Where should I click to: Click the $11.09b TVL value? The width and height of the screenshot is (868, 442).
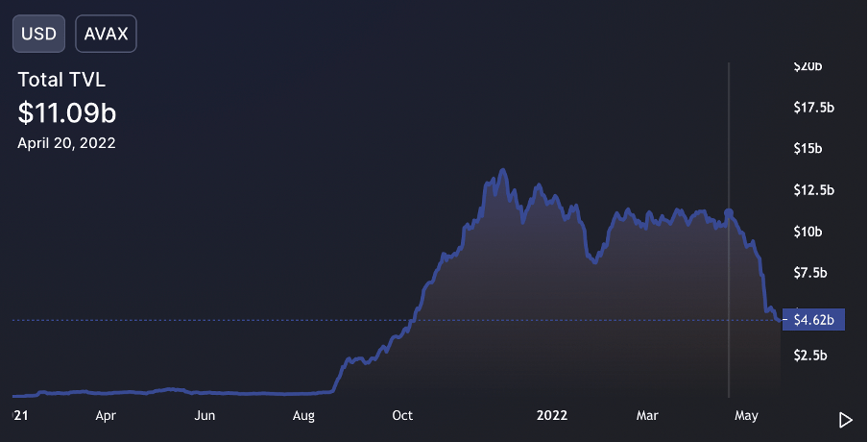point(67,112)
